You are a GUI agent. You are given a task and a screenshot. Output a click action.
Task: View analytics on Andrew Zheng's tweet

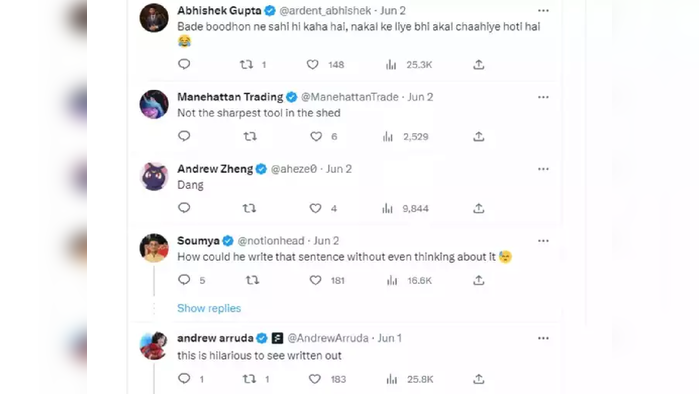(387, 208)
